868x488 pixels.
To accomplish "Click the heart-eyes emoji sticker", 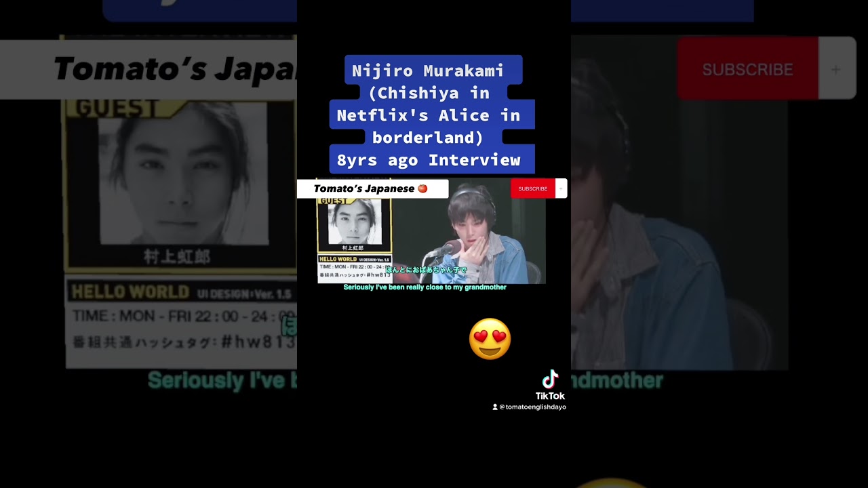I will click(490, 338).
